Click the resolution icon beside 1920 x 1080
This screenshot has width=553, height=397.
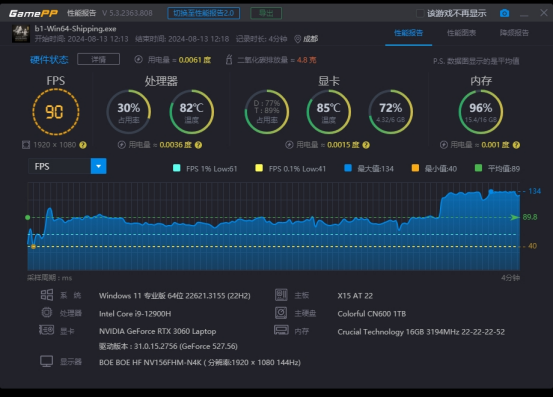(x=26, y=145)
